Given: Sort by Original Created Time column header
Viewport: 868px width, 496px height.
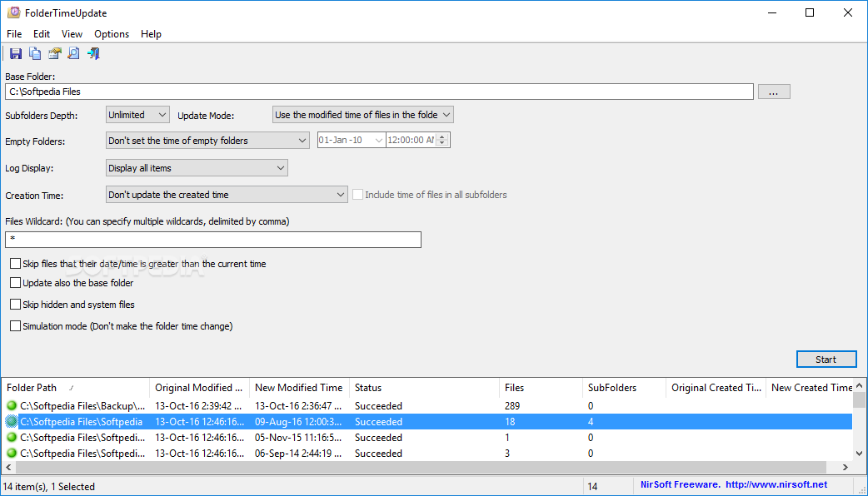Looking at the screenshot, I should coord(716,388).
